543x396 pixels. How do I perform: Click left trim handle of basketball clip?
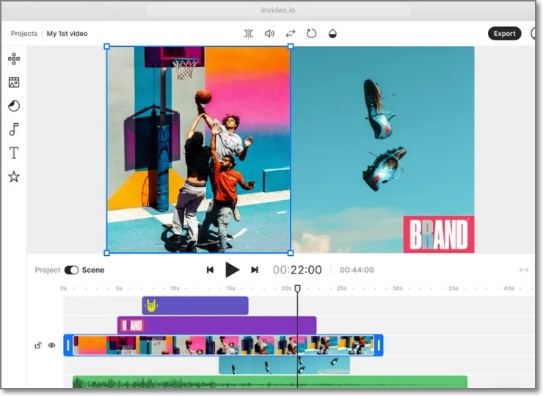tap(68, 345)
